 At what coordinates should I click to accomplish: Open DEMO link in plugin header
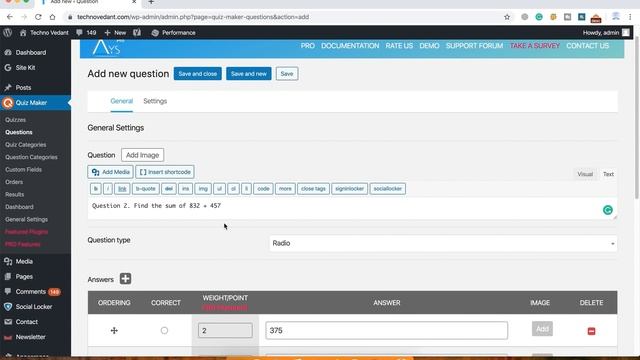[x=429, y=46]
